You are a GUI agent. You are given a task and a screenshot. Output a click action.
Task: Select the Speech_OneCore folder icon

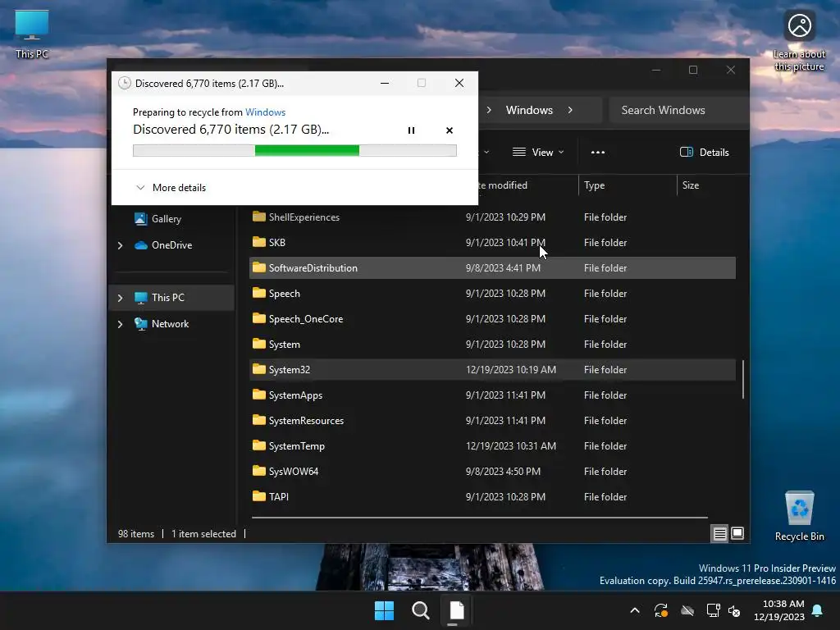click(259, 318)
